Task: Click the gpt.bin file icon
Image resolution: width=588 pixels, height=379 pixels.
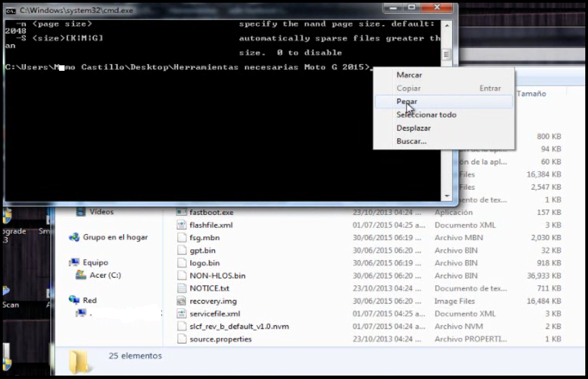Action: pyautogui.click(x=181, y=250)
